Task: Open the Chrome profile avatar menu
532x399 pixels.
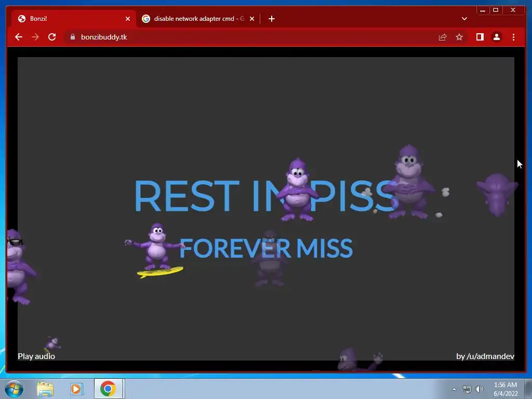Action: 496,37
